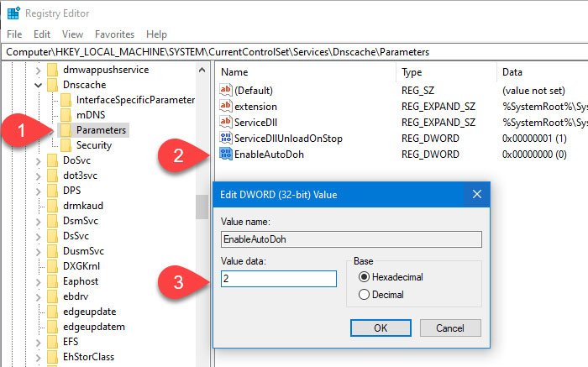Open the Favorites menu
The image size is (588, 367).
tap(114, 34)
